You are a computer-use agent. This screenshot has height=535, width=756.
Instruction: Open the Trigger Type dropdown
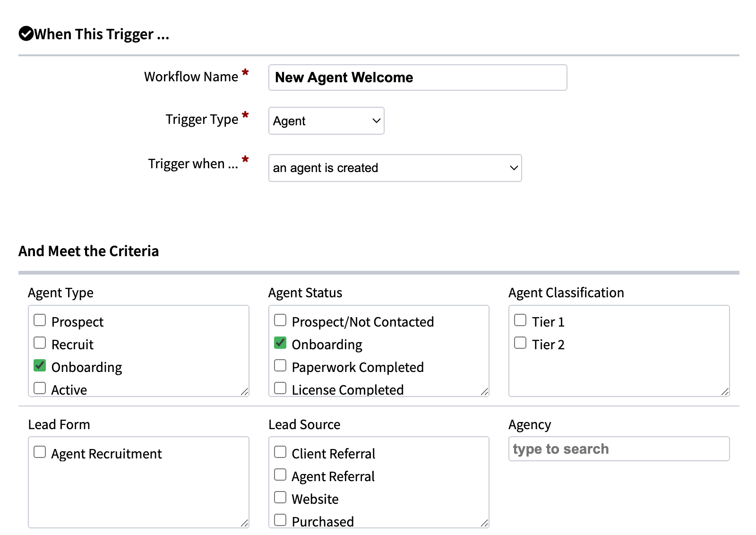tap(326, 121)
